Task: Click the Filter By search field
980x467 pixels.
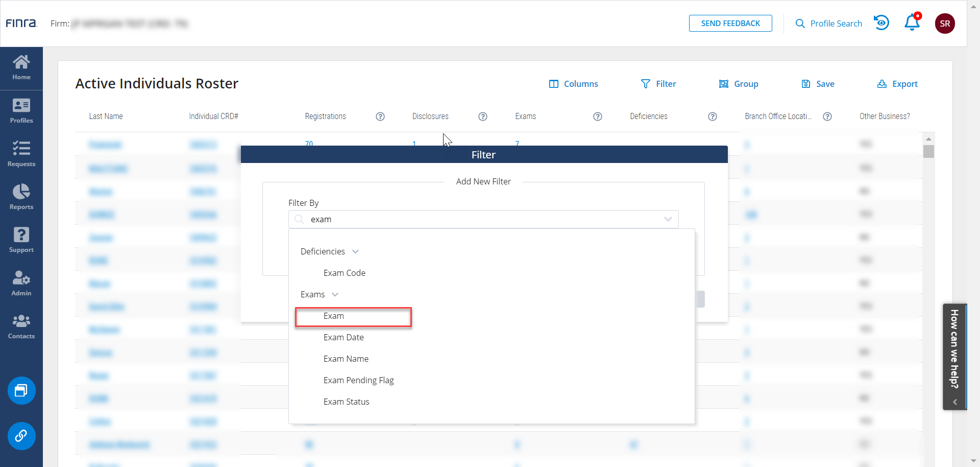Action: pos(480,219)
